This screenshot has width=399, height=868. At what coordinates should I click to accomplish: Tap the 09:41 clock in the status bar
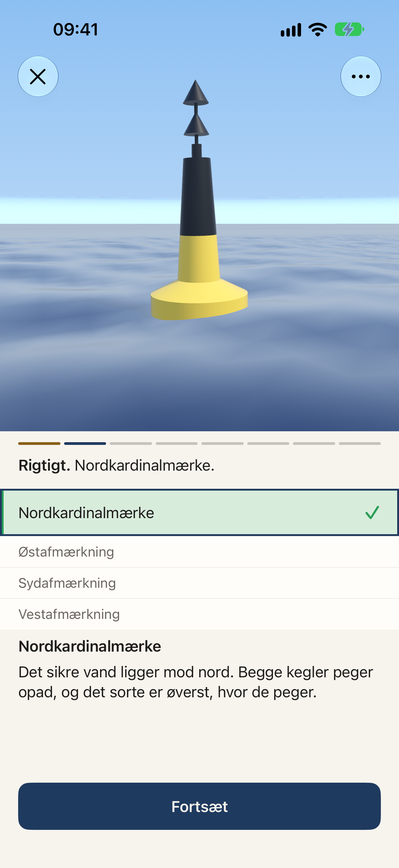[x=76, y=30]
